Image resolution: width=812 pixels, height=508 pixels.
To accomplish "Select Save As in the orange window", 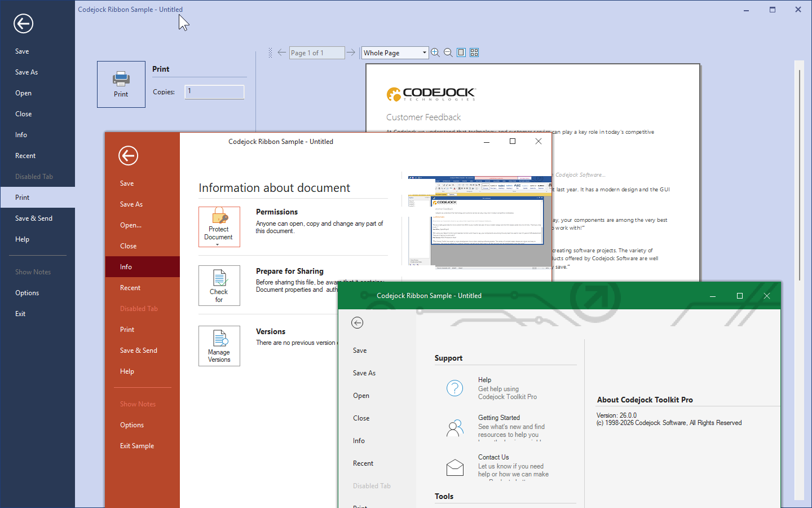I will [142, 204].
